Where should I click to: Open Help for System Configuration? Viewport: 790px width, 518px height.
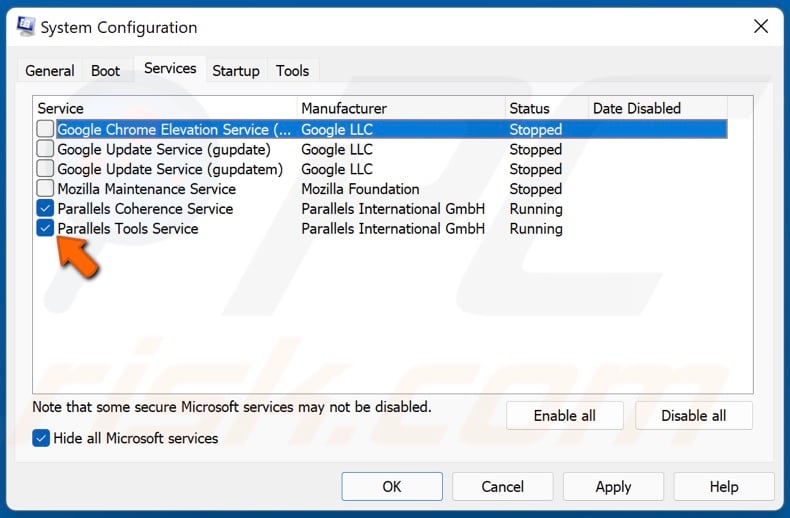point(724,486)
